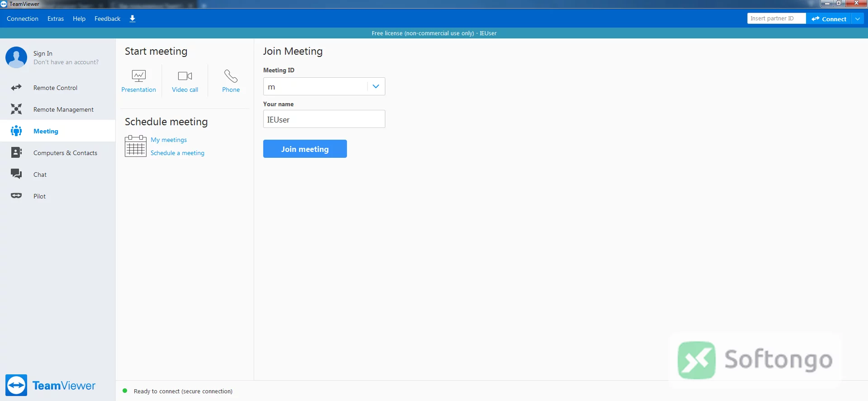This screenshot has height=401, width=868.
Task: Expand the Meeting ID dropdown arrow
Action: 376,86
